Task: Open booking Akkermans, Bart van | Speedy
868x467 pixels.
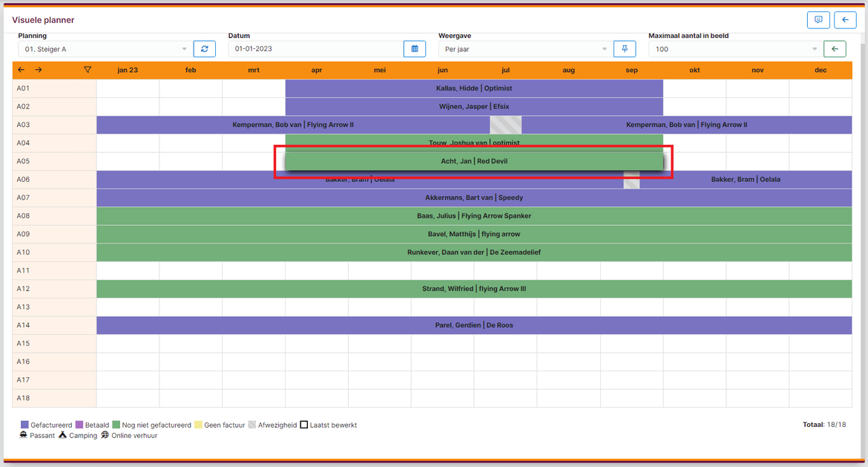Action: point(474,197)
